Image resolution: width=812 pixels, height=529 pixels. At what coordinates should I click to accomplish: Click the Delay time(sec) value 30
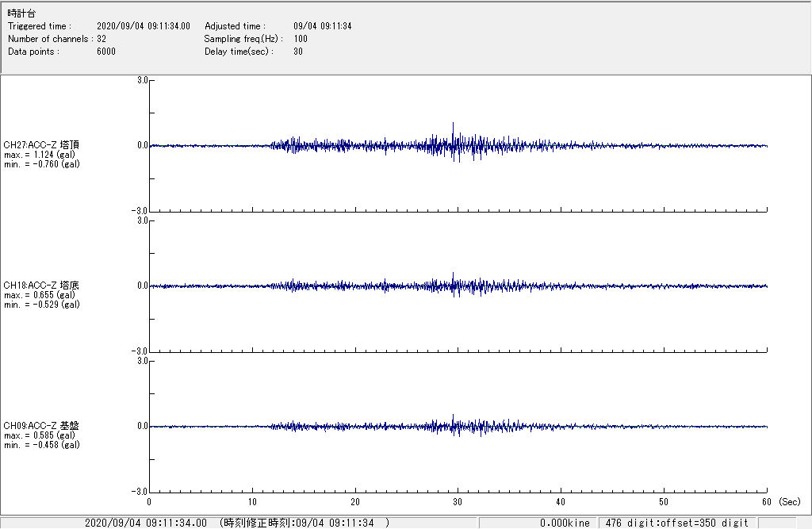pyautogui.click(x=298, y=52)
